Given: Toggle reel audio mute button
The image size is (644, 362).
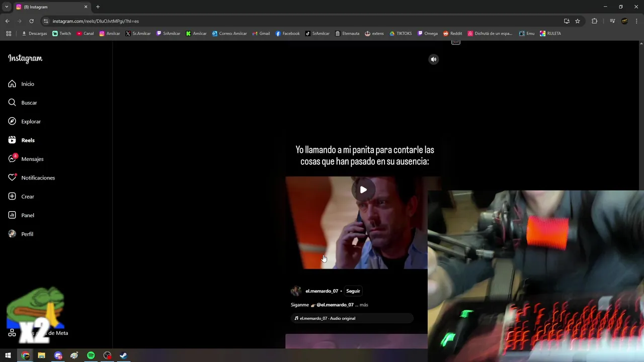Looking at the screenshot, I should click(x=433, y=59).
